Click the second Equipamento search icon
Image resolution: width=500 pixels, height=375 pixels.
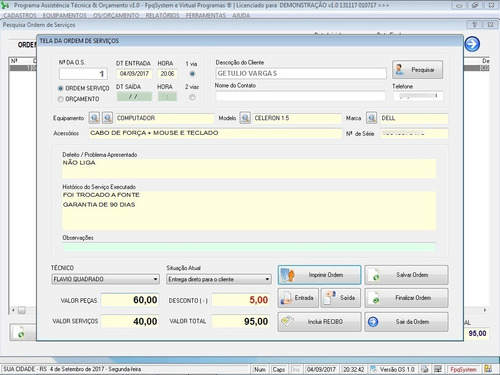pyautogui.click(x=107, y=118)
